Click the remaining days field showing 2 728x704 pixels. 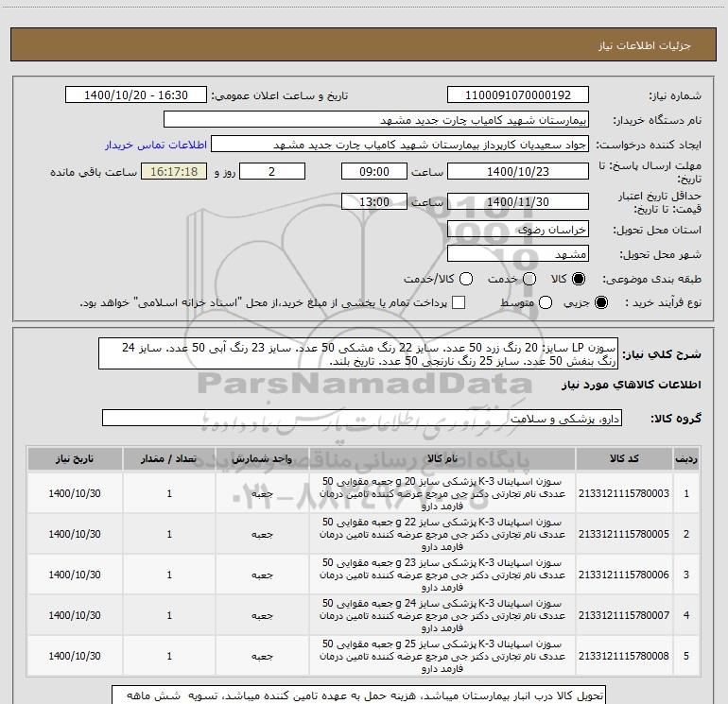(x=272, y=171)
